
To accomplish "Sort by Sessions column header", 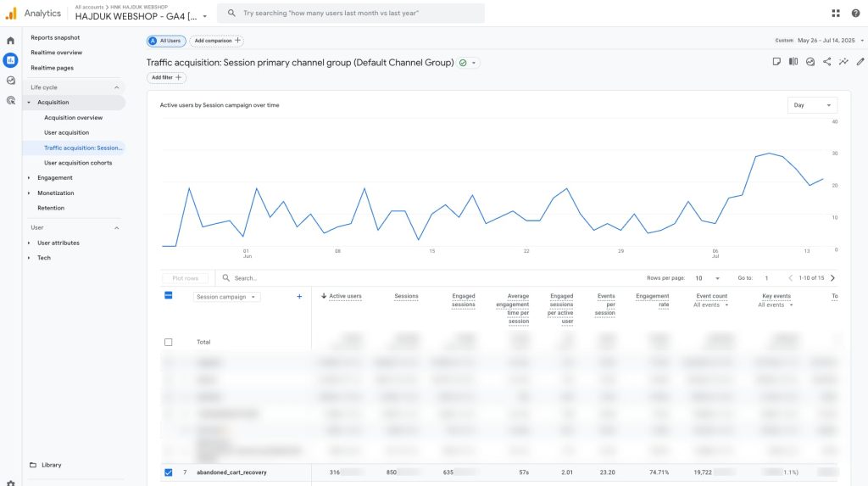I will [406, 296].
